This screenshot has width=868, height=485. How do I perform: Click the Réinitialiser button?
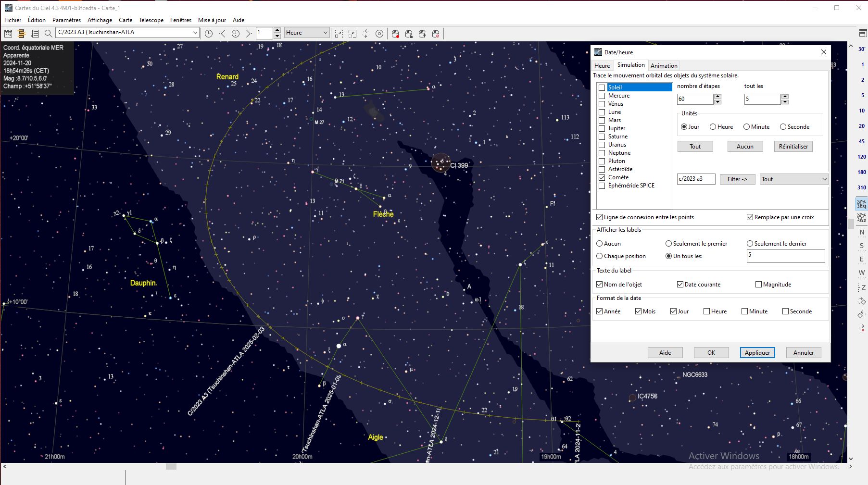point(793,147)
